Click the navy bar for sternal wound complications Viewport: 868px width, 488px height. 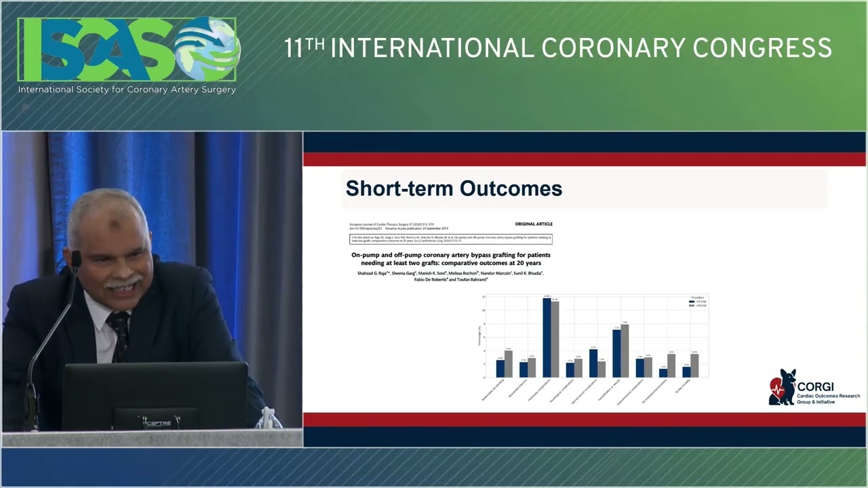tap(593, 363)
